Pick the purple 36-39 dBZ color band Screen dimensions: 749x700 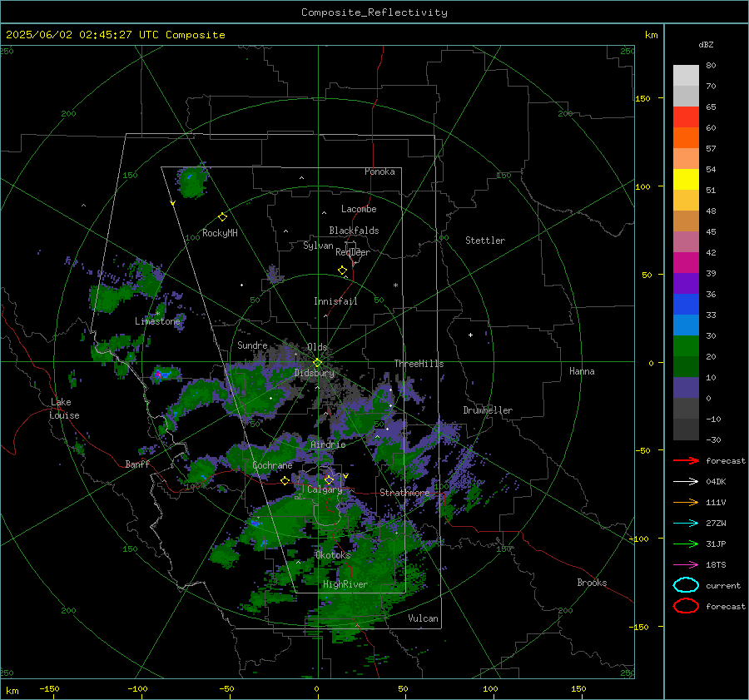(x=686, y=284)
